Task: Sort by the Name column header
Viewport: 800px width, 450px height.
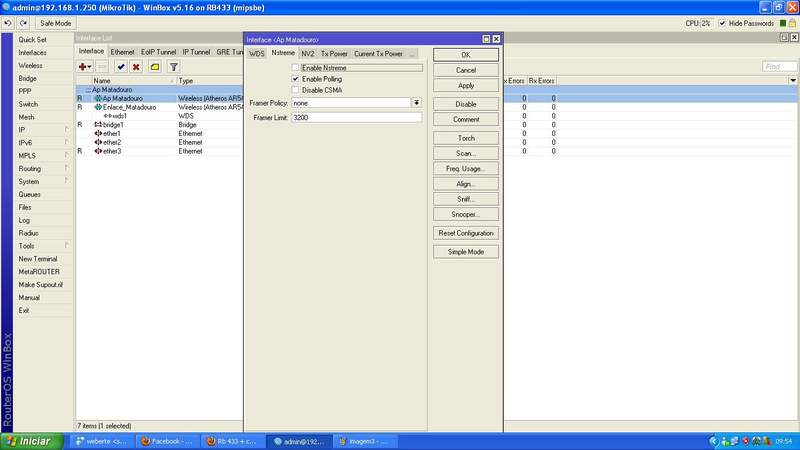Action: pos(134,81)
